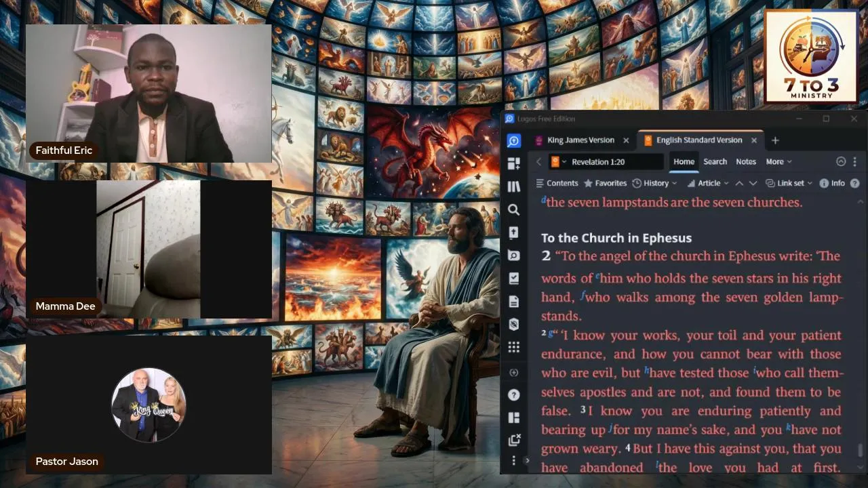Click the magnifier Search icon in sidebar
This screenshot has width=868, height=488.
click(514, 209)
